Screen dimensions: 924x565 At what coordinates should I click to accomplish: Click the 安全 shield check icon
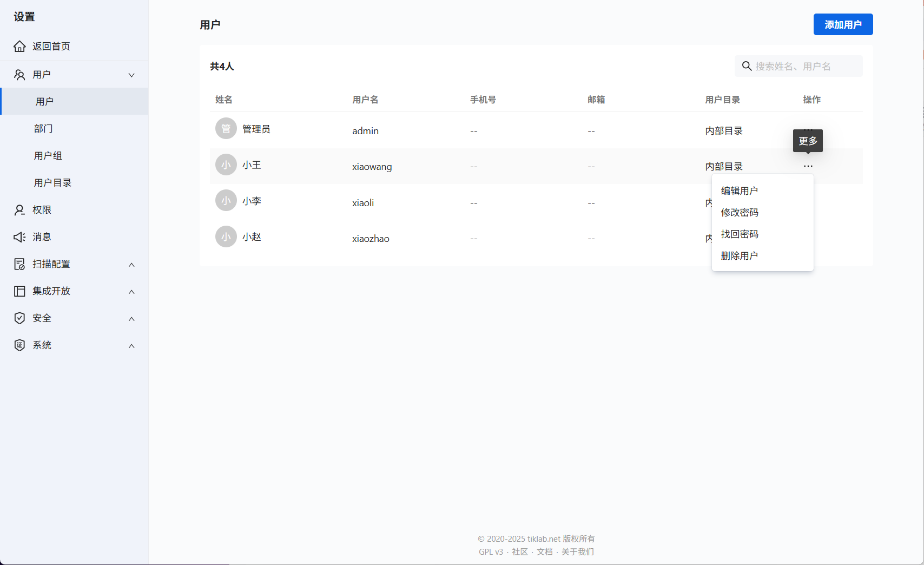(x=19, y=318)
